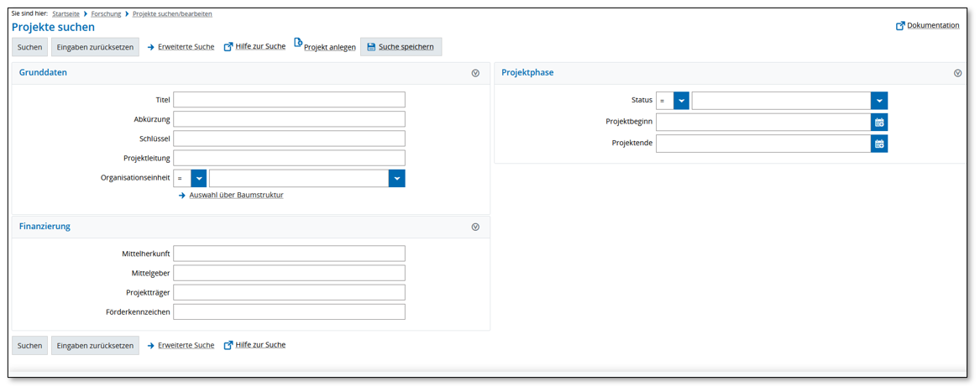Click the Dokumentation external link icon
The image size is (980, 392).
pos(900,26)
